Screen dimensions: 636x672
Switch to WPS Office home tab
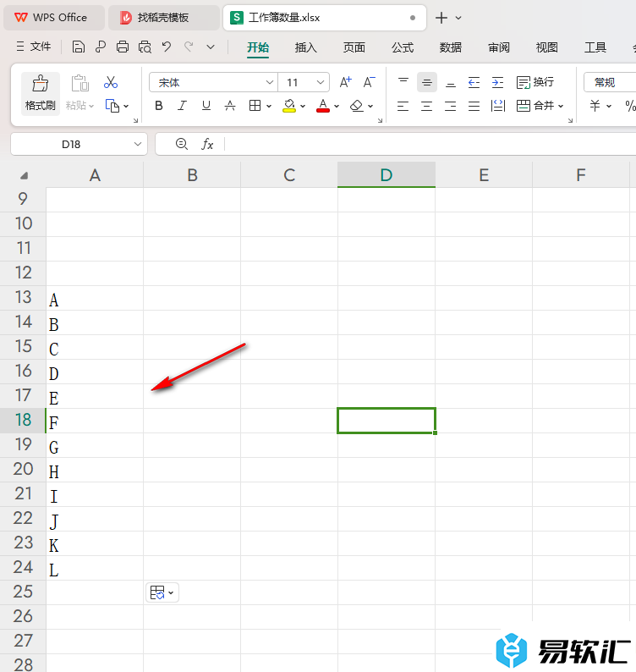(54, 18)
